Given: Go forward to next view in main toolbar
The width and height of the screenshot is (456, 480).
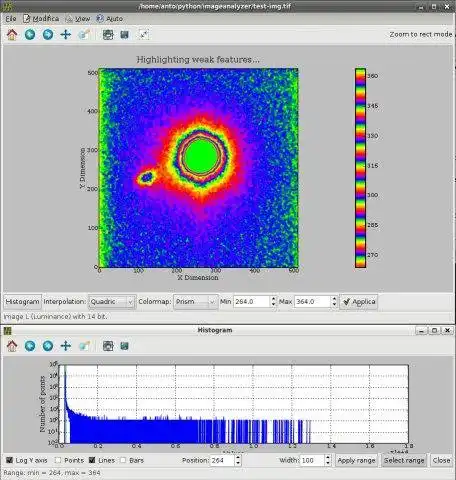Looking at the screenshot, I should click(x=48, y=34).
